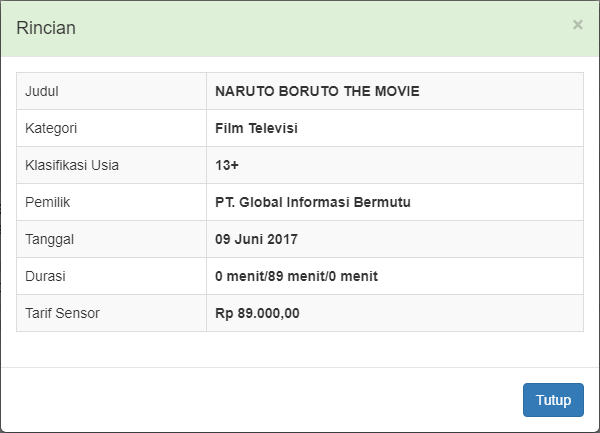Select the Pemilik row label
The image size is (600, 433).
48,202
